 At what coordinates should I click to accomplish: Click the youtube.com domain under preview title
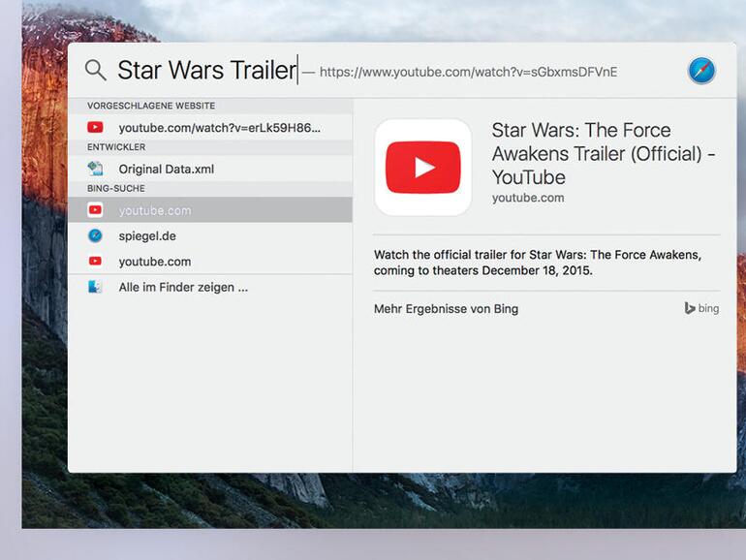tap(528, 198)
